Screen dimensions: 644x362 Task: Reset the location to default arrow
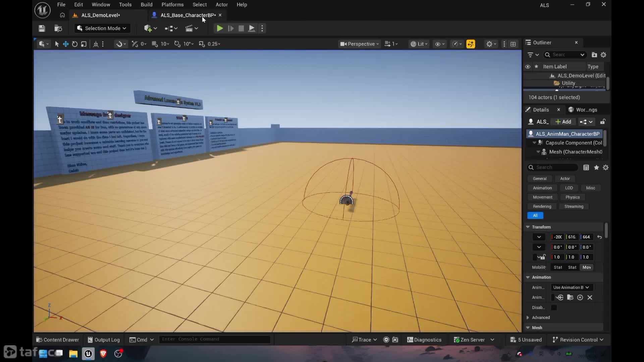599,237
